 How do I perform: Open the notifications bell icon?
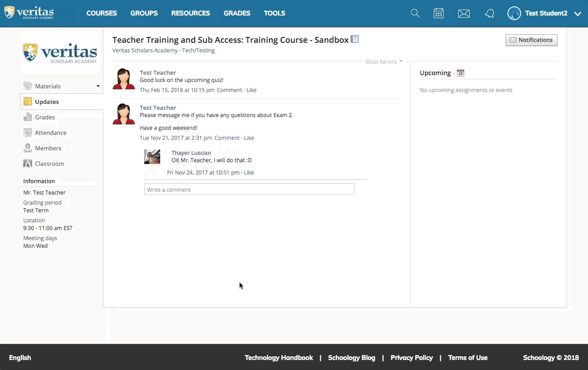pos(489,14)
